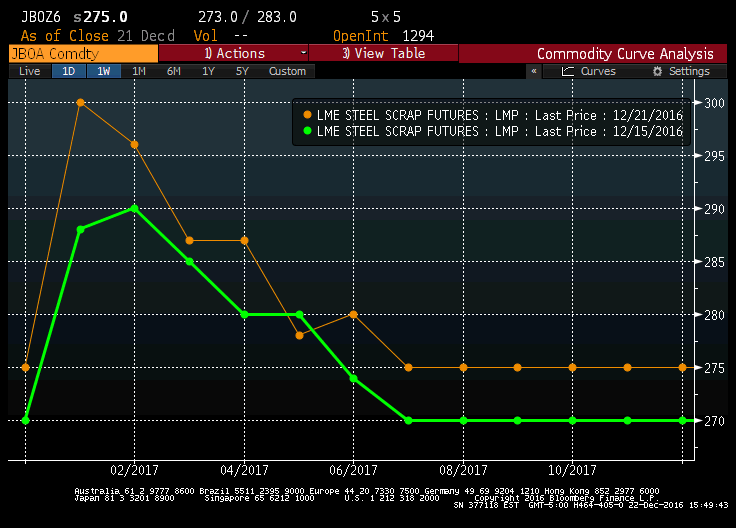Select the 5Y period tab
Image resolution: width=736 pixels, height=528 pixels.
coord(241,71)
